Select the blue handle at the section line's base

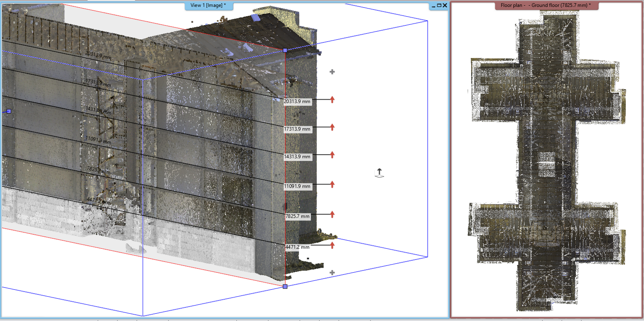pyautogui.click(x=285, y=286)
